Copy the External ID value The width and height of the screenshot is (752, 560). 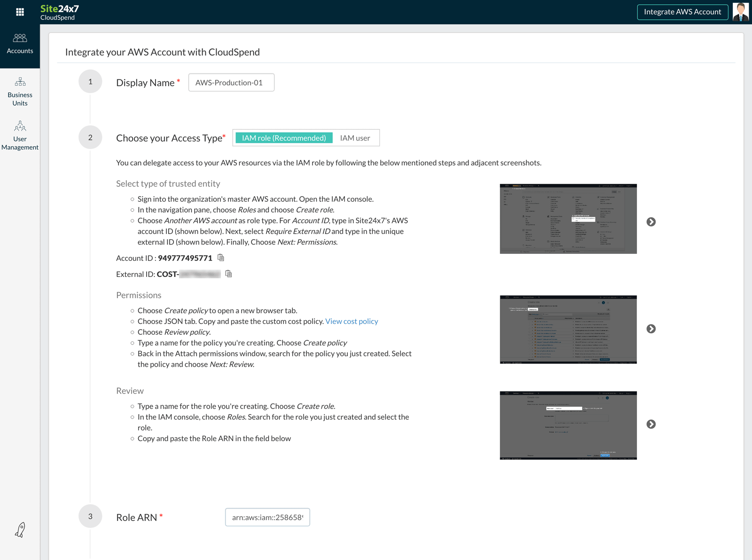click(x=229, y=274)
